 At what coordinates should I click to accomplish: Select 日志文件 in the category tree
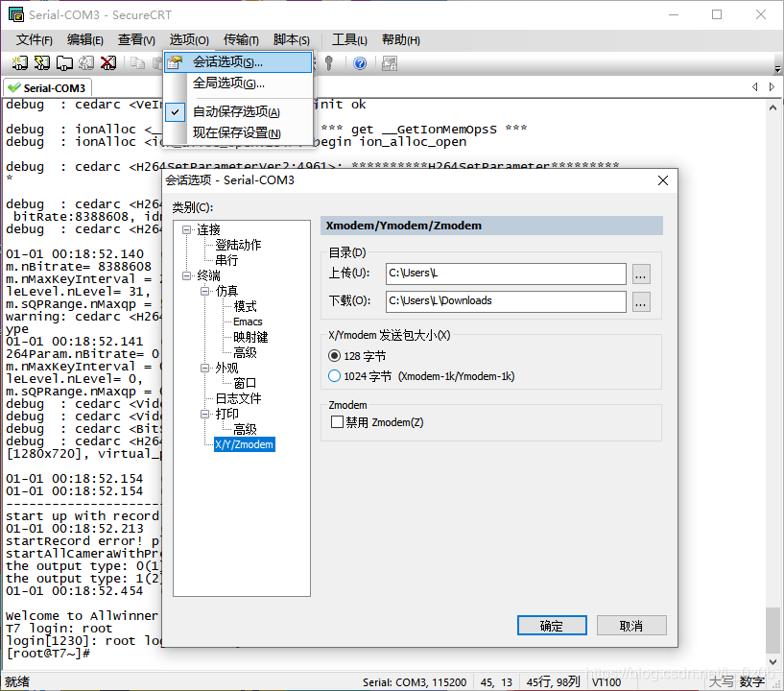click(x=238, y=398)
